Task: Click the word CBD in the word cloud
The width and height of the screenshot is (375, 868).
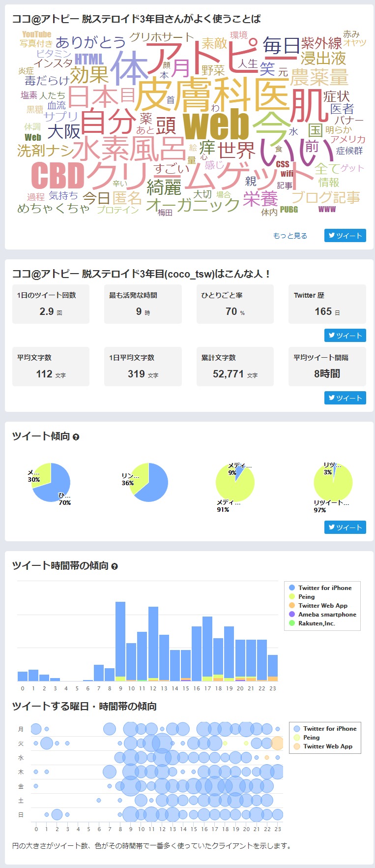Action: pos(58,176)
